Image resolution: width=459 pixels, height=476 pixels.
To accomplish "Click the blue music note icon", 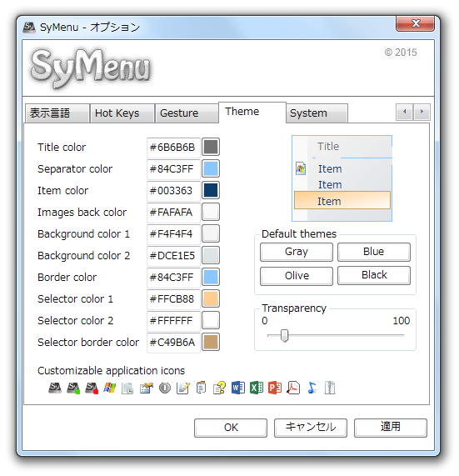I will (312, 388).
